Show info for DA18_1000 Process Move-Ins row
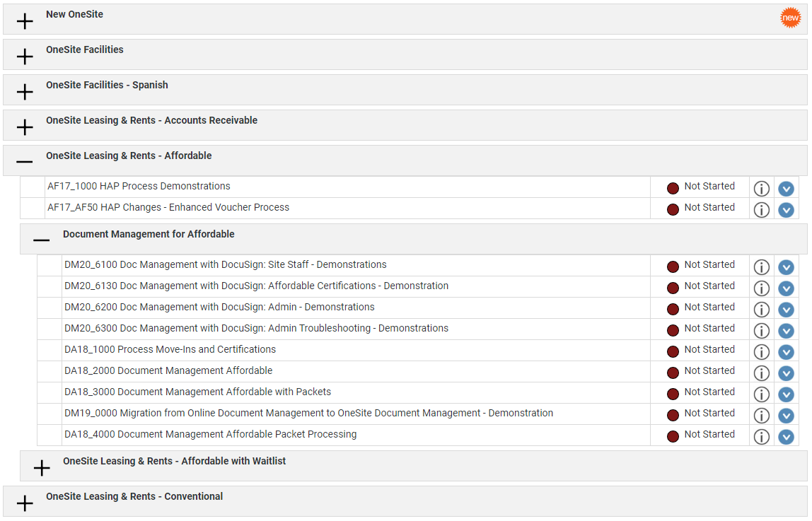The width and height of the screenshot is (812, 521). click(x=761, y=352)
